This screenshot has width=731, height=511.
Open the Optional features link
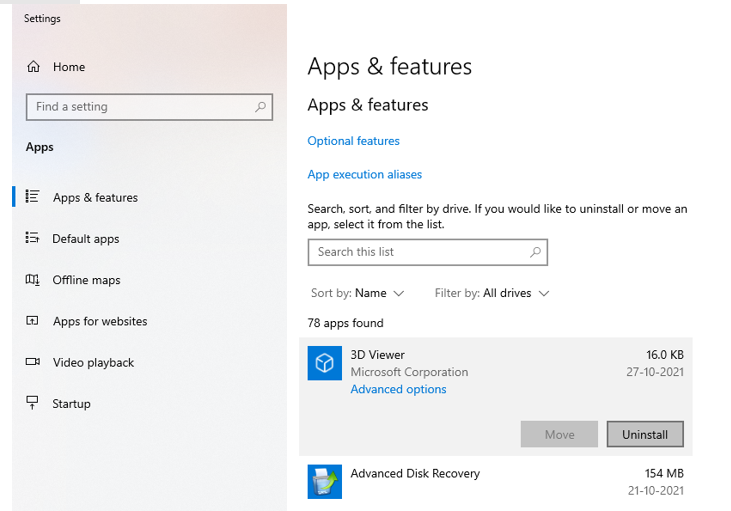pyautogui.click(x=353, y=141)
